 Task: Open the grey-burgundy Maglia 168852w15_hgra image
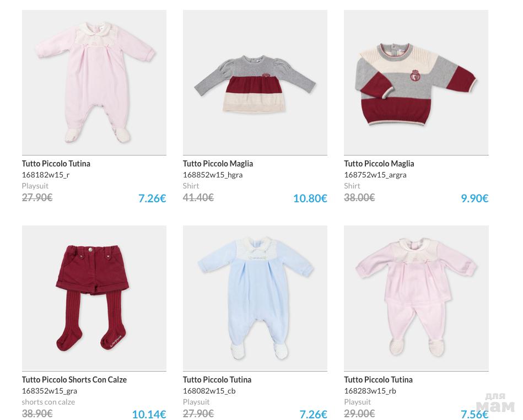coord(255,82)
